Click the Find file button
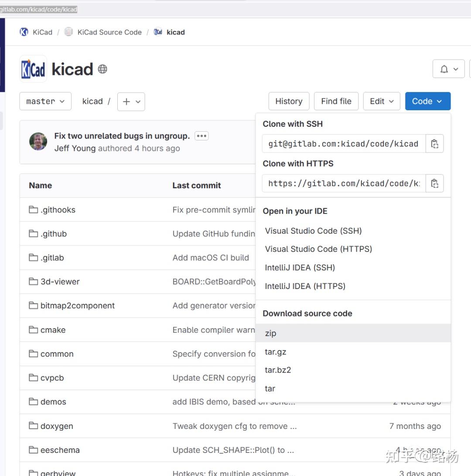This screenshot has width=471, height=476. click(x=336, y=101)
